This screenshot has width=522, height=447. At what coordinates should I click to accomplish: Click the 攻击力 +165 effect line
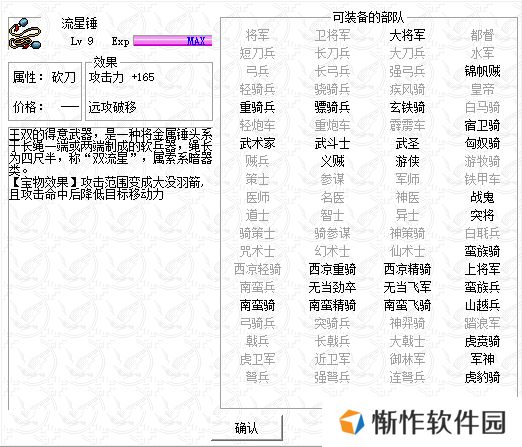(121, 77)
